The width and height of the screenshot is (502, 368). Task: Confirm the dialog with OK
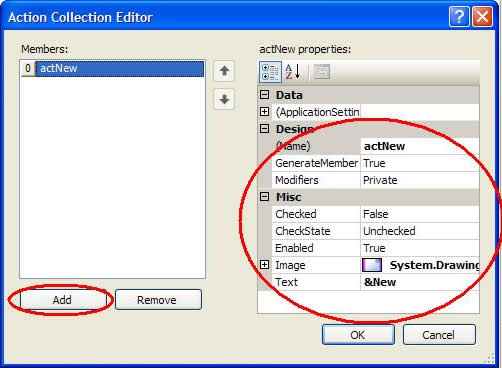(358, 335)
